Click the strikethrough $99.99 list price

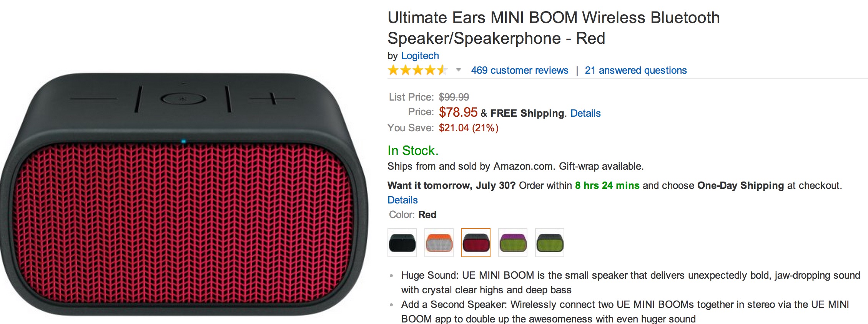pos(455,97)
